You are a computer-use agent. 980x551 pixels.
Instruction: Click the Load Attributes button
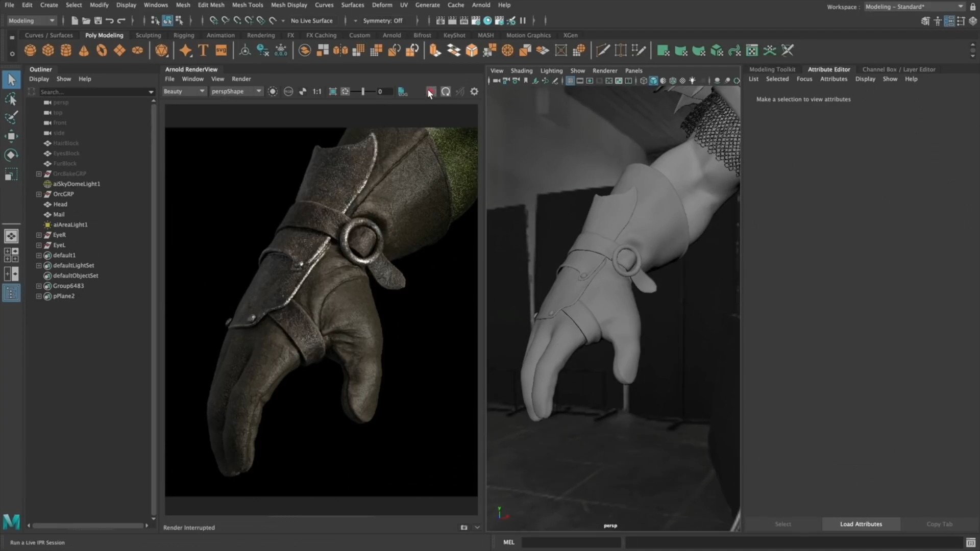click(x=861, y=524)
